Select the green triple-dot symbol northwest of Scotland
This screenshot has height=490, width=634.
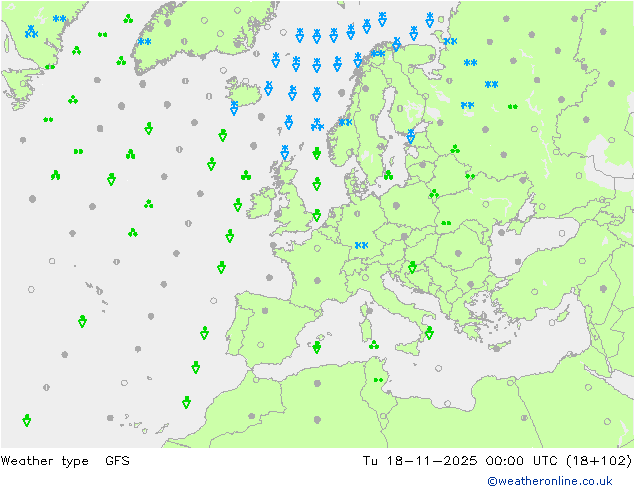[x=246, y=175]
